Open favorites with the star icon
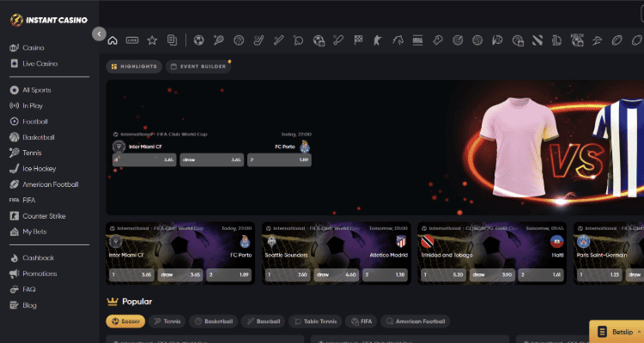The height and width of the screenshot is (343, 644). 152,39
